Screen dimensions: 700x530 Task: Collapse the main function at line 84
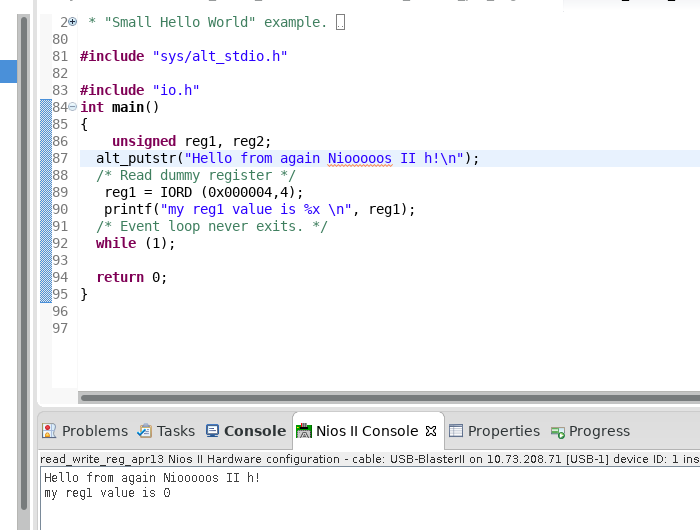click(x=72, y=107)
